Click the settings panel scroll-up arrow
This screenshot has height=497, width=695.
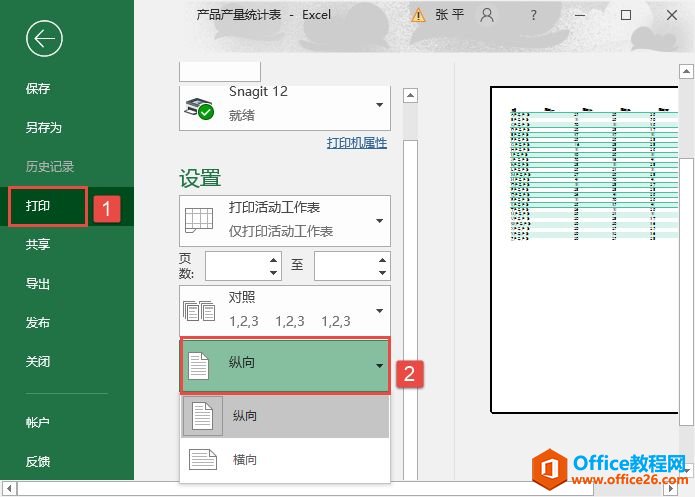410,95
